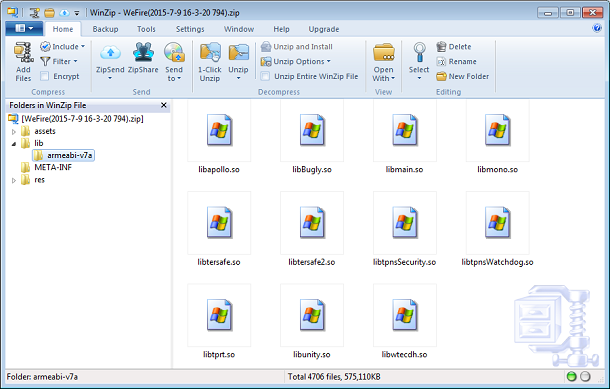Image resolution: width=610 pixels, height=389 pixels.
Task: Select the libunity.so file icon
Action: click(x=312, y=315)
